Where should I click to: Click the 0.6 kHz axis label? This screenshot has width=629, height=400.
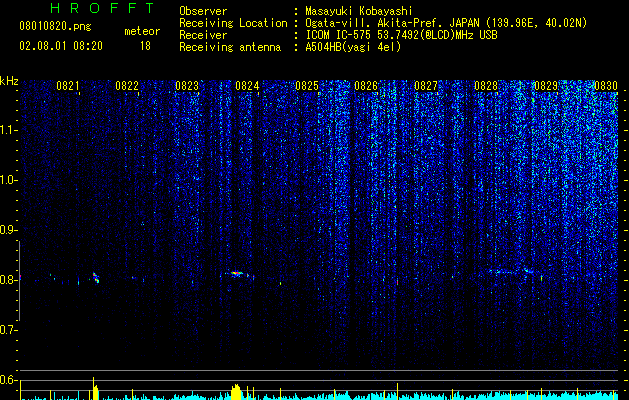click(x=7, y=380)
